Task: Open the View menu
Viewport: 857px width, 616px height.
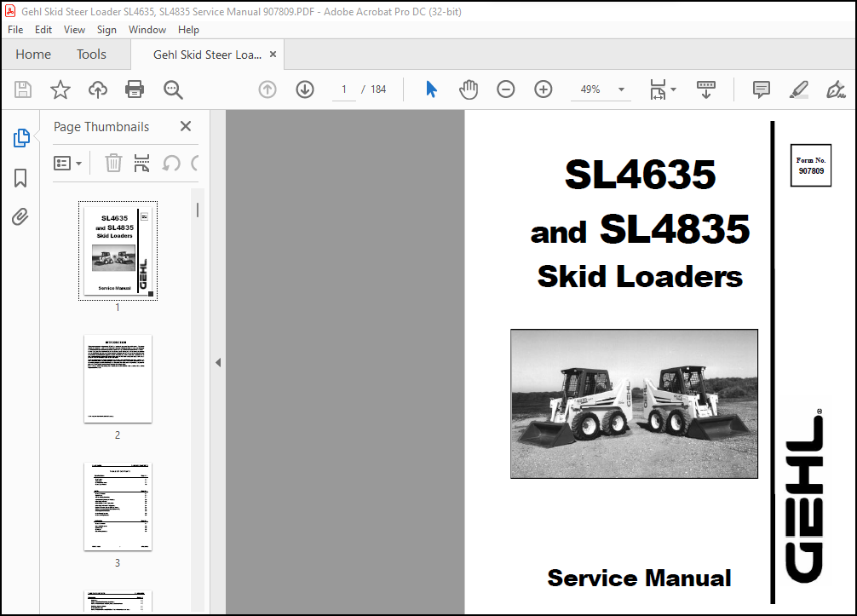Action: pos(74,30)
